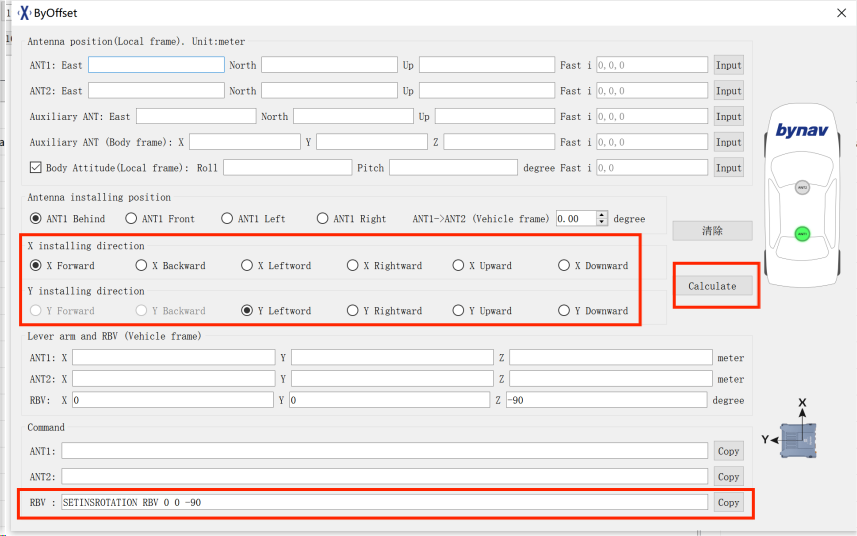Click Input button on the ANT1 row
This screenshot has height=536, width=857.
coord(728,65)
